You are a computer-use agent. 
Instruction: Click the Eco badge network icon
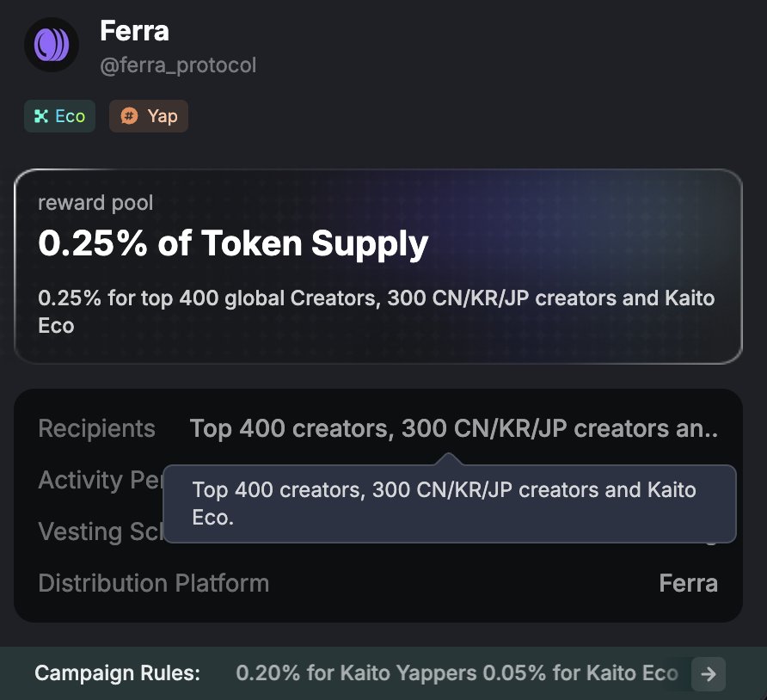tap(40, 116)
